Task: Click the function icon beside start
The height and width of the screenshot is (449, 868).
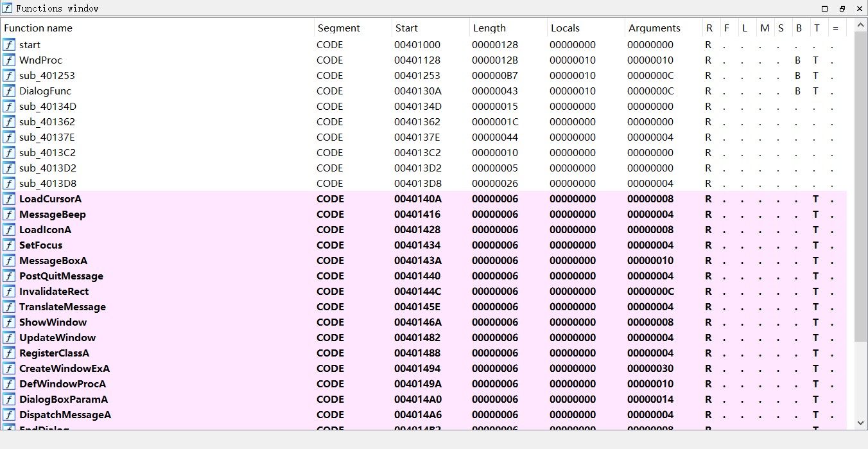Action: pyautogui.click(x=9, y=45)
